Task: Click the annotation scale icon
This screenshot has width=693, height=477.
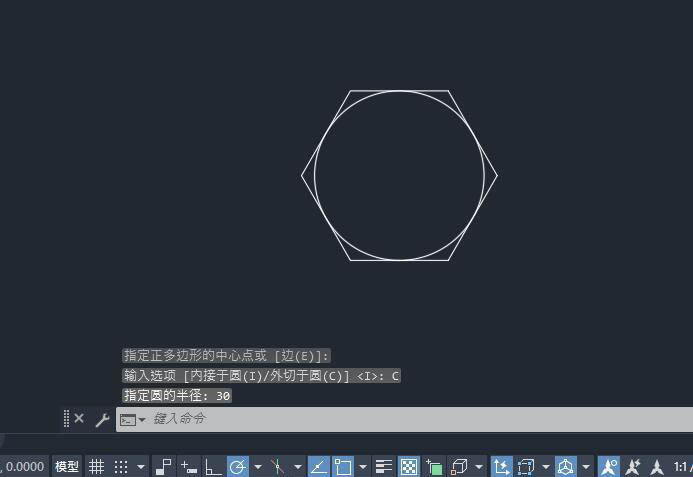Action: (x=657, y=467)
